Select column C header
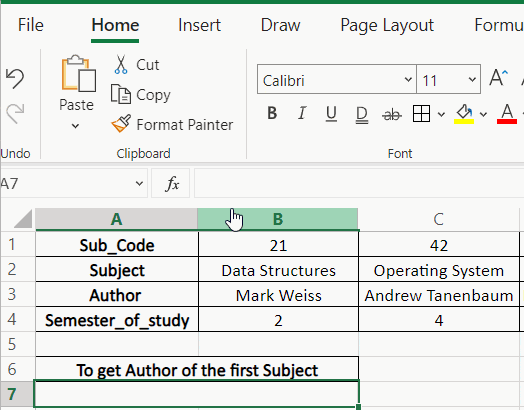 (x=438, y=219)
